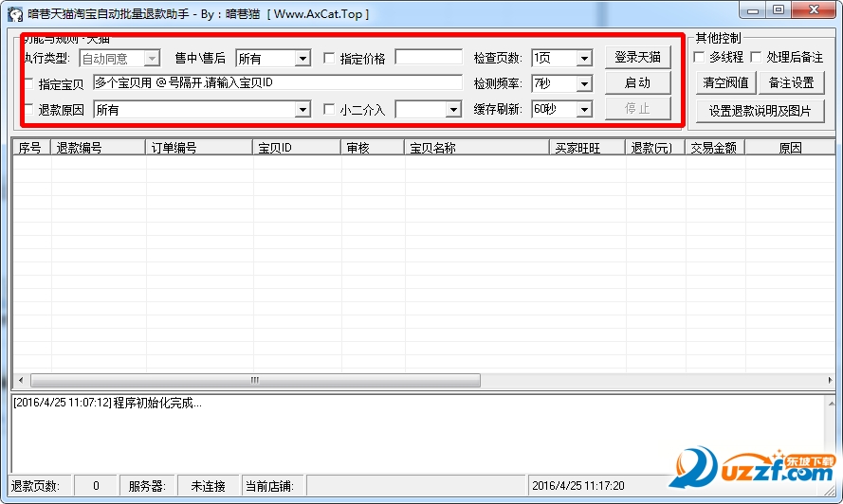The width and height of the screenshot is (843, 504).
Task: Click the 未连接 server status text
Action: [x=208, y=486]
